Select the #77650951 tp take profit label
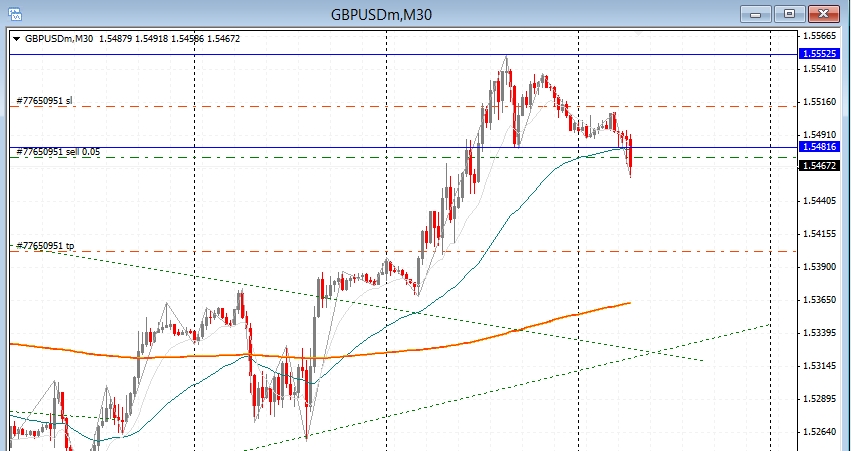 coord(46,246)
